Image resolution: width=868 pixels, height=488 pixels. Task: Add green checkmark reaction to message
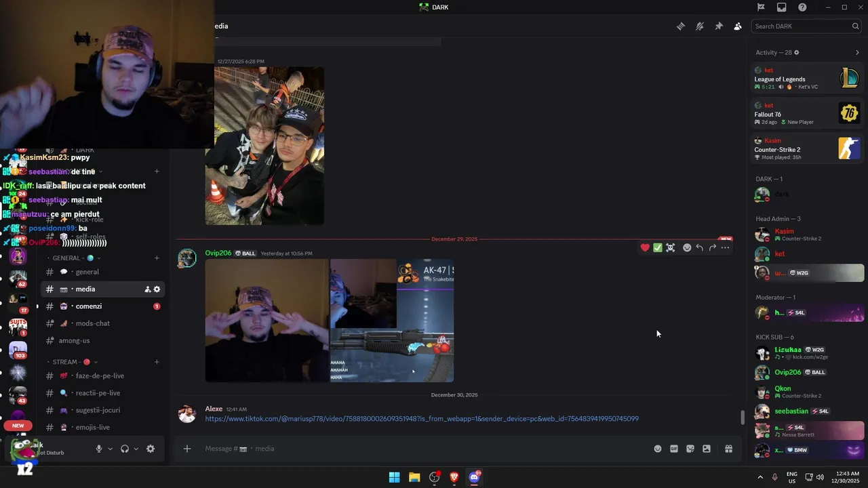point(657,247)
